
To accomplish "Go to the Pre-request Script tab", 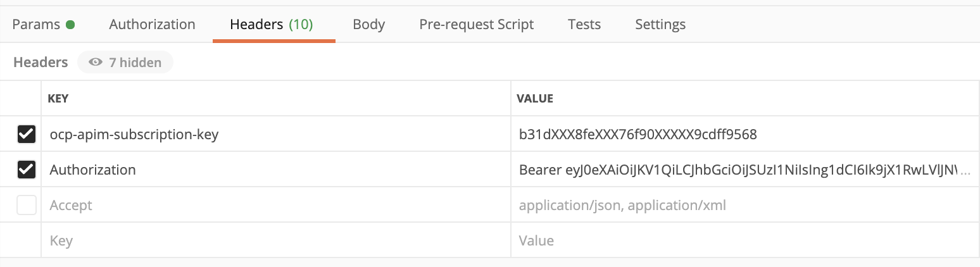I will coord(476,25).
